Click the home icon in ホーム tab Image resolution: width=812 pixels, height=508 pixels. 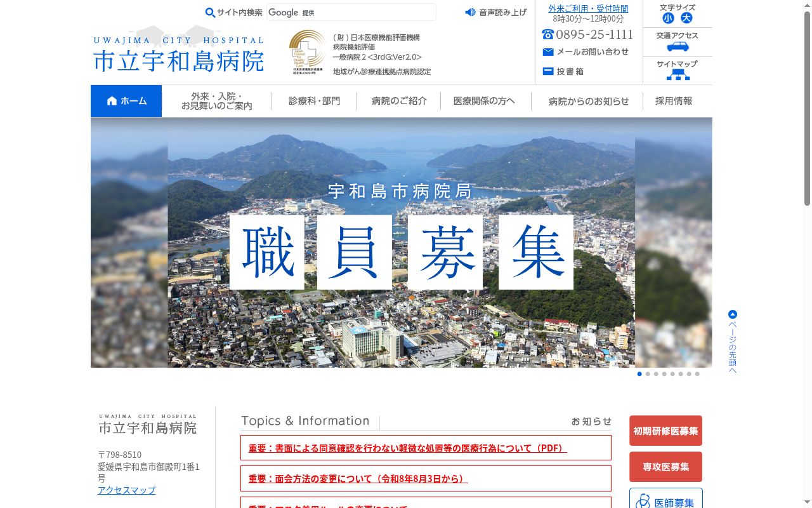112,101
